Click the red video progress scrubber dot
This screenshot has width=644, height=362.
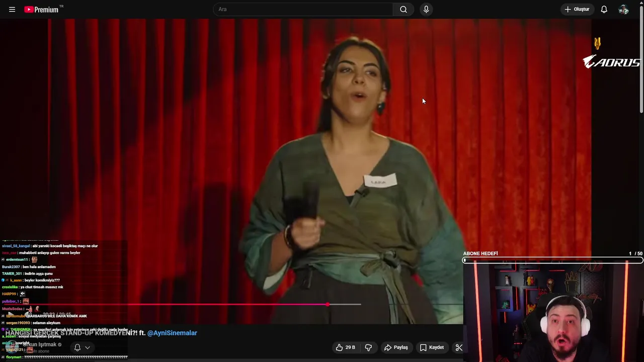pos(328,304)
